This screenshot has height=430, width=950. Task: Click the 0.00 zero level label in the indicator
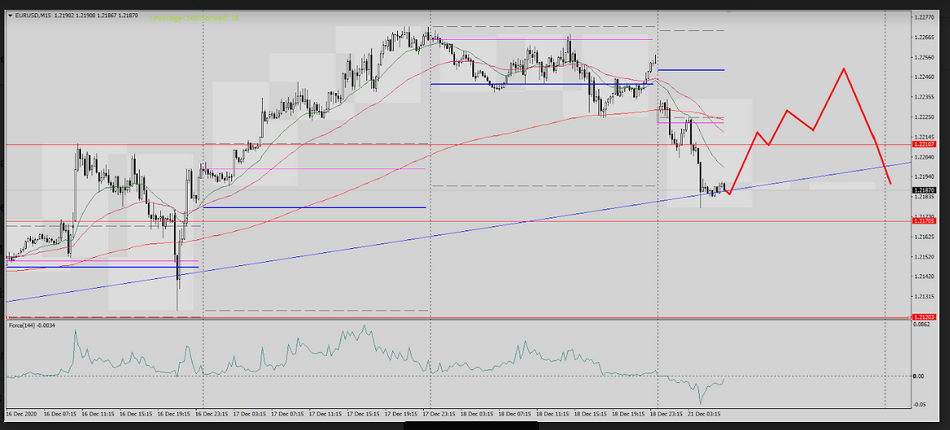[918, 376]
